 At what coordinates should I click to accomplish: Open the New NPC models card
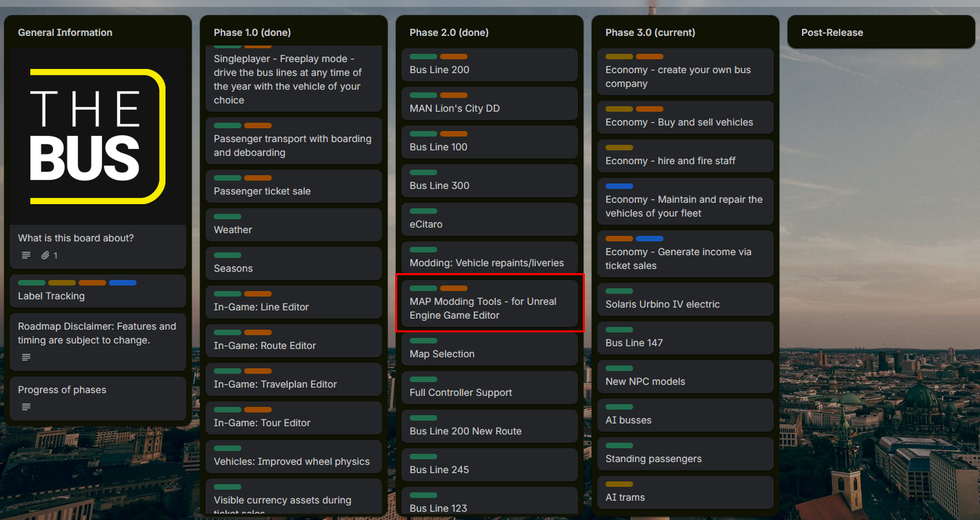coord(686,377)
